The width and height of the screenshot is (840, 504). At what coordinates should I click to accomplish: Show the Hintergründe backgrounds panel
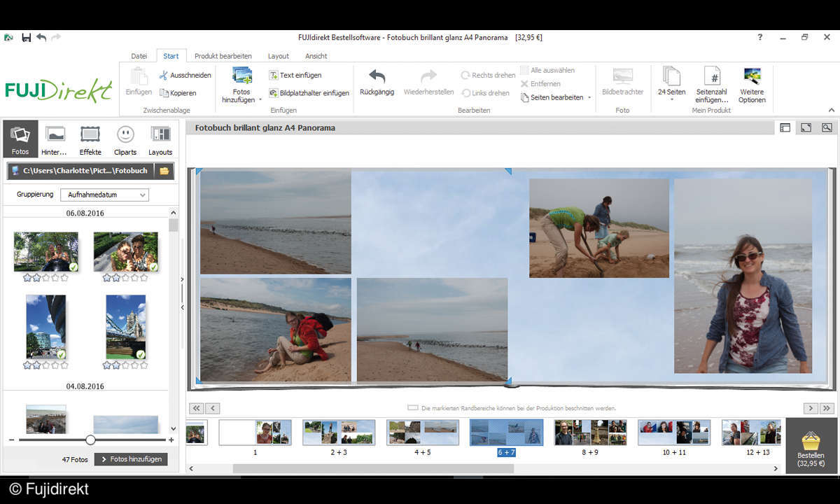(x=55, y=139)
